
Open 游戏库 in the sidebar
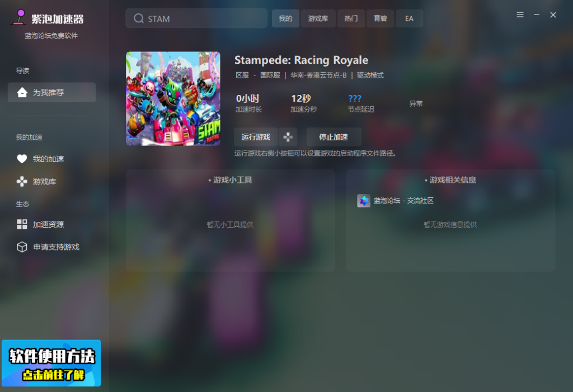pos(44,182)
